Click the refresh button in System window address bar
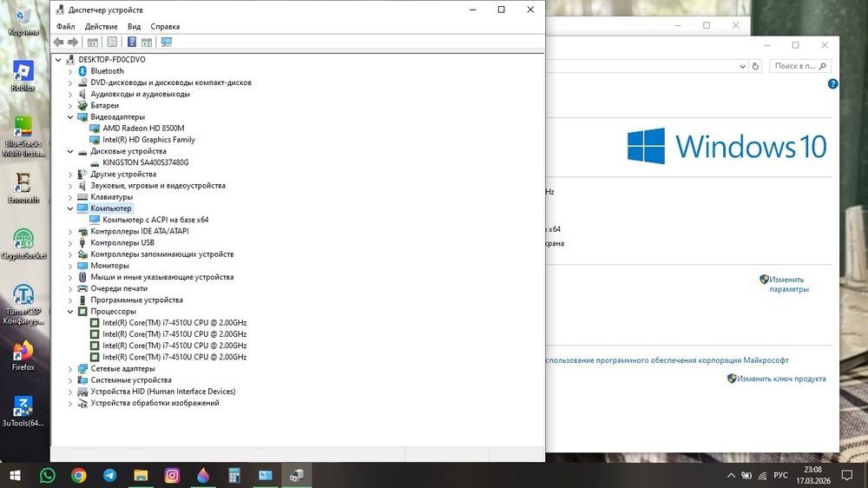 756,67
